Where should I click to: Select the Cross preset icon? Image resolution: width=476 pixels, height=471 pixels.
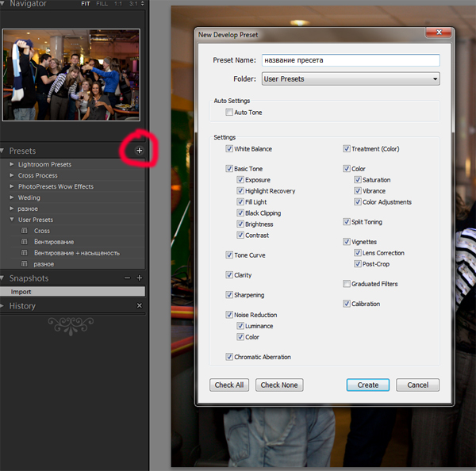tap(24, 231)
